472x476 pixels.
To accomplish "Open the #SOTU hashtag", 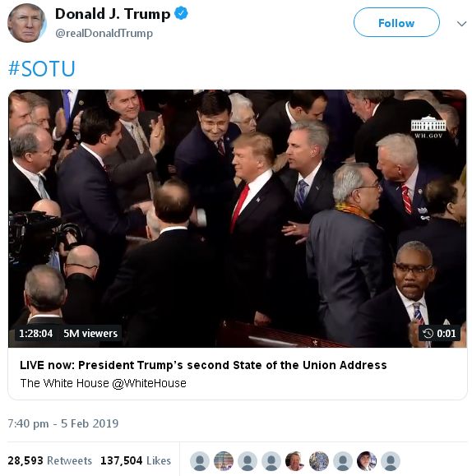I will (42, 68).
